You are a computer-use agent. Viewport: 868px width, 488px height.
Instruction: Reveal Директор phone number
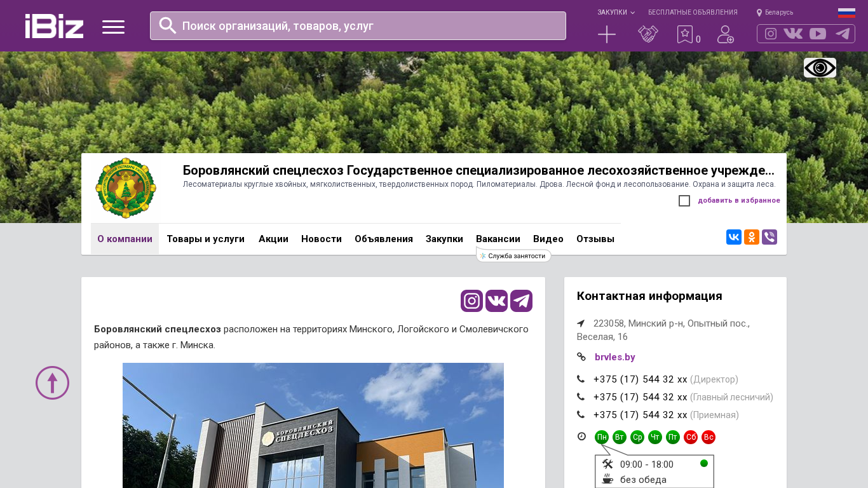641,379
